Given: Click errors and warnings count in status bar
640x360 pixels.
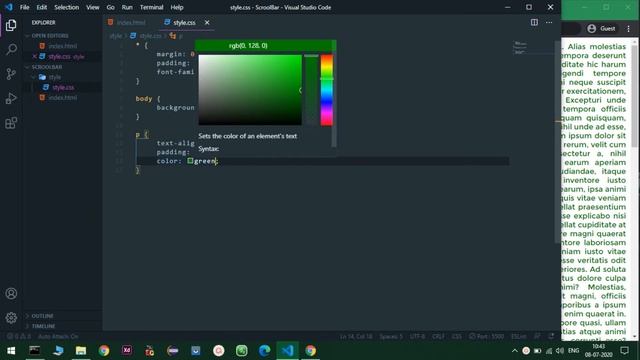Looking at the screenshot, I should (19, 336).
